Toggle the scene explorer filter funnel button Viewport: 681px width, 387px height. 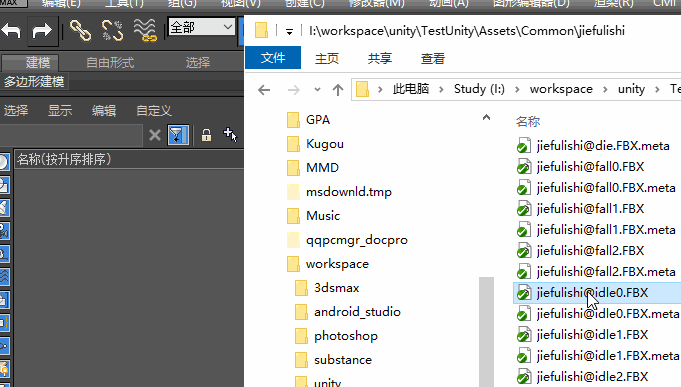(178, 135)
